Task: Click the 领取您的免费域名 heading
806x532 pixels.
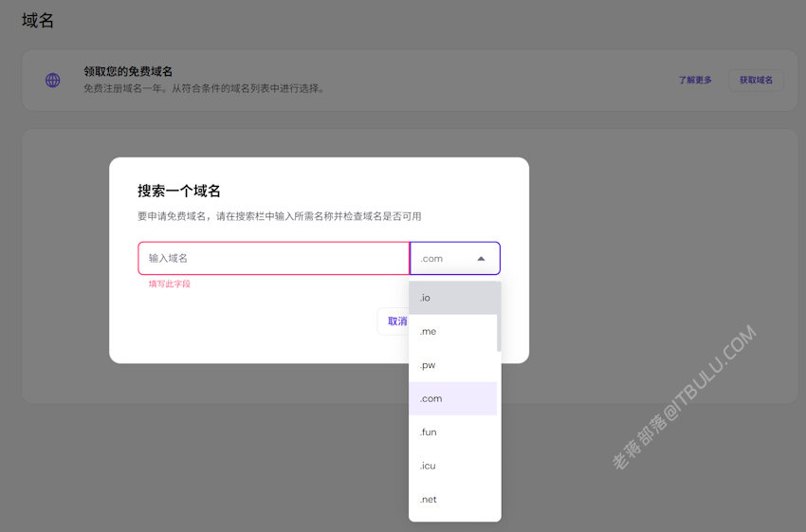Action: [x=128, y=71]
